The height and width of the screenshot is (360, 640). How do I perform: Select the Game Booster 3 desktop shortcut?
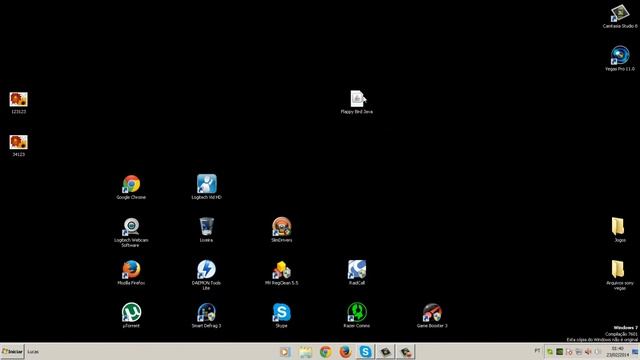click(x=432, y=315)
